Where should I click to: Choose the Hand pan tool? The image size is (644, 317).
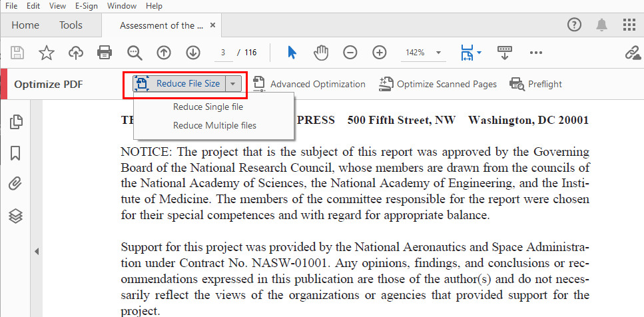321,53
